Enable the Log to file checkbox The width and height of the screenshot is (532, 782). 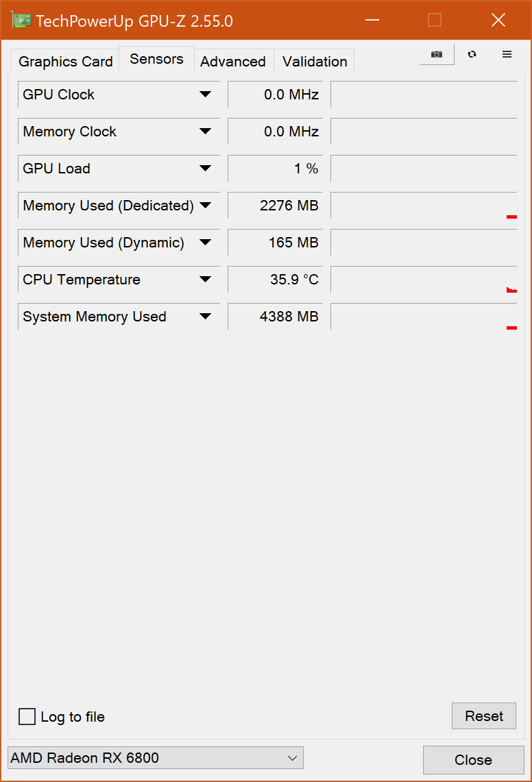(27, 717)
